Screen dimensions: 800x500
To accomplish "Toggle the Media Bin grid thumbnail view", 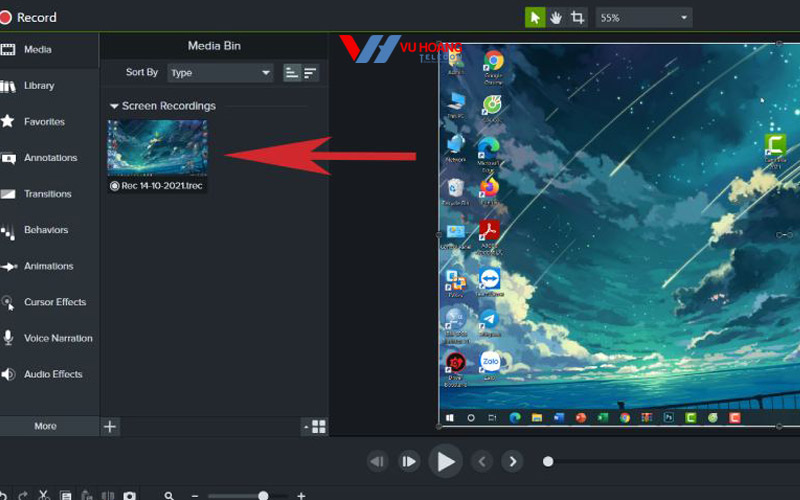I will click(318, 427).
